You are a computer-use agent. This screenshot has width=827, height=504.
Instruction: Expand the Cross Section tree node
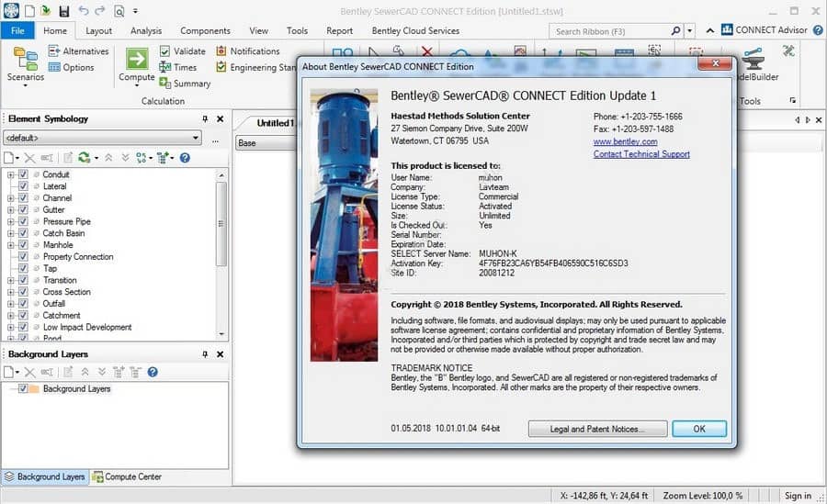(x=10, y=292)
